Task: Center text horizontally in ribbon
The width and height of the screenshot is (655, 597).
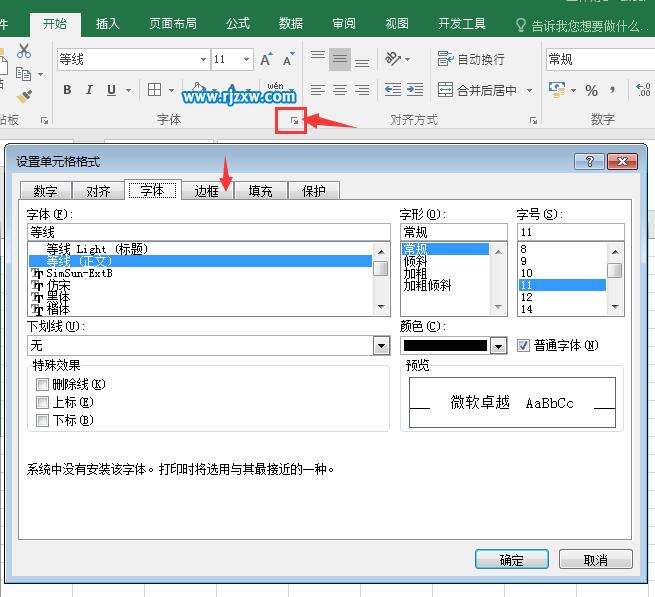Action: pyautogui.click(x=340, y=90)
